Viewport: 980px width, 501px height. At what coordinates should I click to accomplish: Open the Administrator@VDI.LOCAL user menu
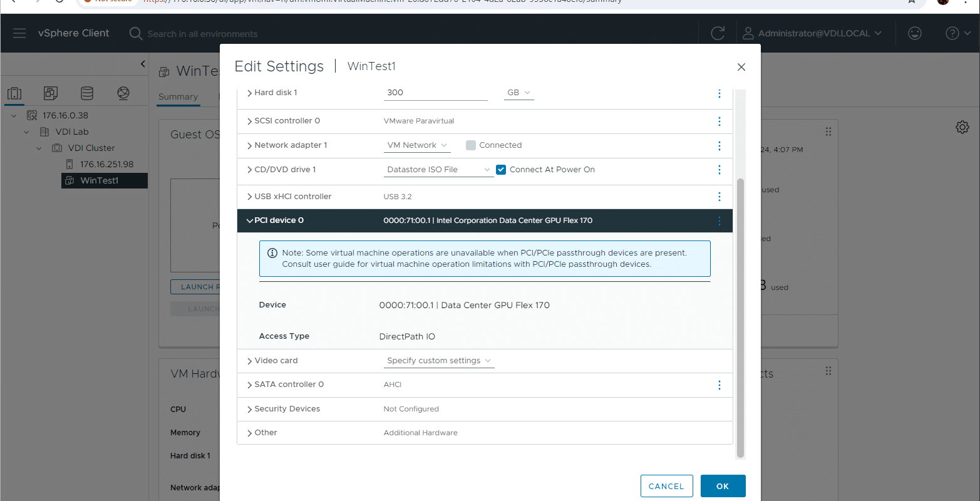click(812, 33)
